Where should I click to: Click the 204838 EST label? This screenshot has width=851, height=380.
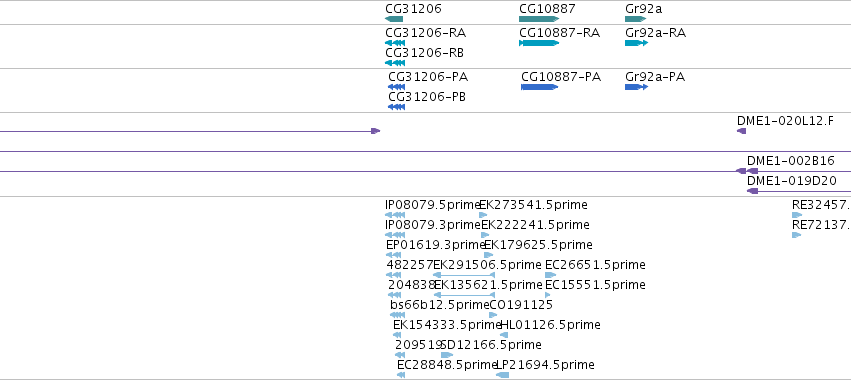(412, 284)
